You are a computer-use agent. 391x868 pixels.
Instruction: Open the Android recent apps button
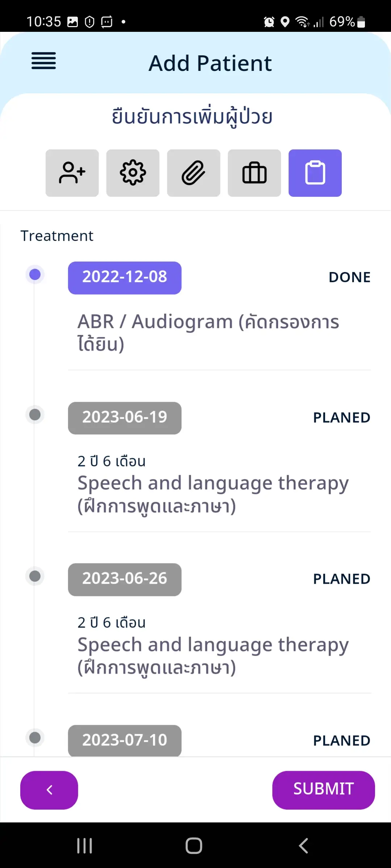pyautogui.click(x=85, y=846)
